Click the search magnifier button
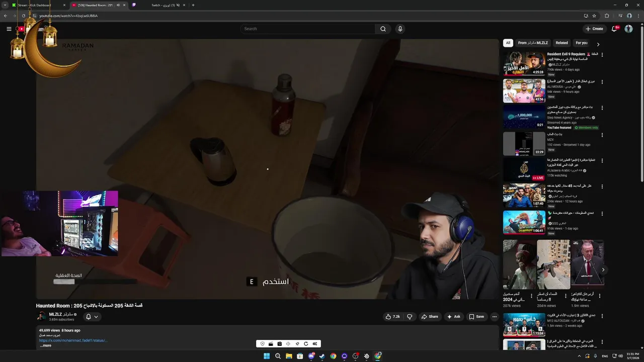This screenshot has height=362, width=644. [383, 29]
